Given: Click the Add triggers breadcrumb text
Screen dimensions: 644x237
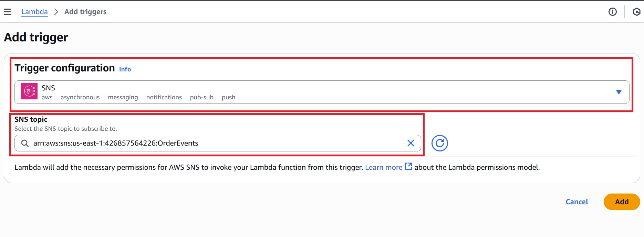Looking at the screenshot, I should (85, 12).
